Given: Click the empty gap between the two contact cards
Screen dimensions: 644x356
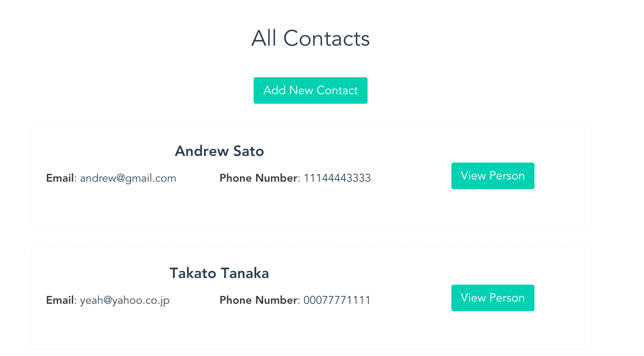Looking at the screenshot, I should click(x=311, y=237).
